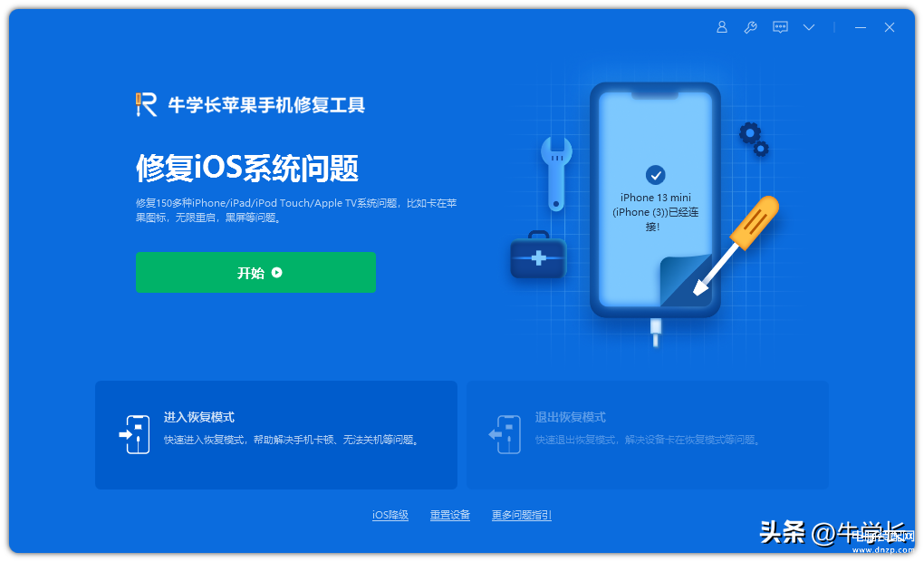The image size is (924, 562).
Task: Click the orange screwdriver illustration
Action: [736, 245]
